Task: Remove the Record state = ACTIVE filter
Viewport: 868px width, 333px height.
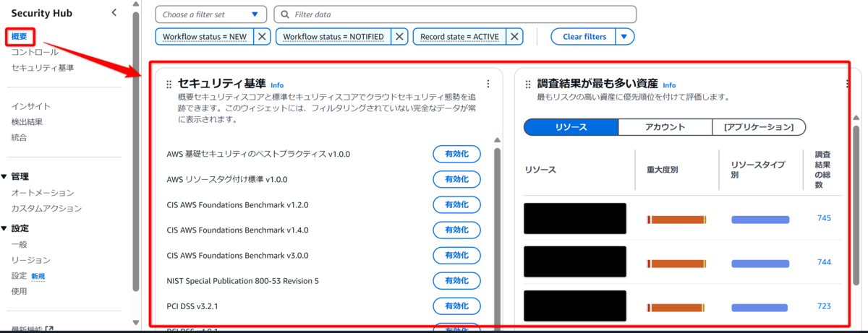Action: click(514, 37)
